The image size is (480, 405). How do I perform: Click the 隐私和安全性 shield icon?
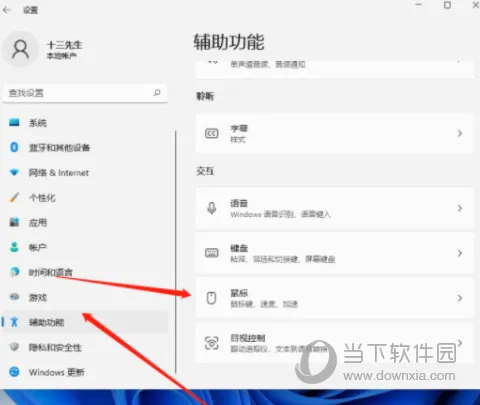point(14,347)
